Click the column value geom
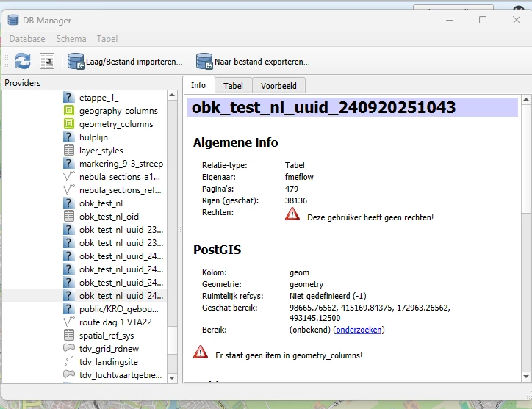The image size is (532, 409). [299, 273]
